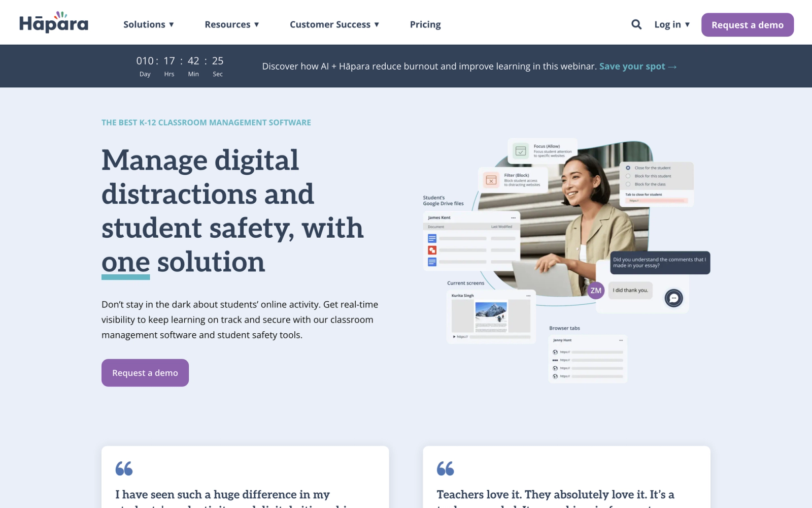Click the "Did you understand the comments" chat bubble
812x508 pixels.
[660, 263]
